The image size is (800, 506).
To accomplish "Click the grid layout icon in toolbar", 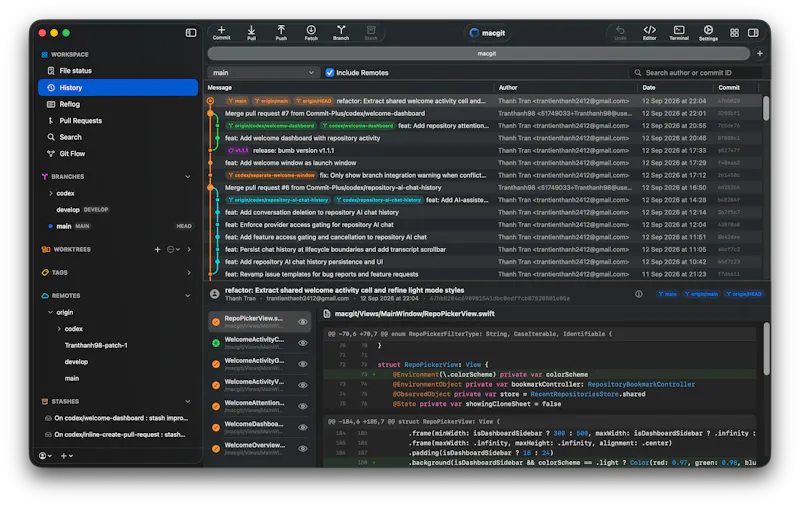I will 734,33.
